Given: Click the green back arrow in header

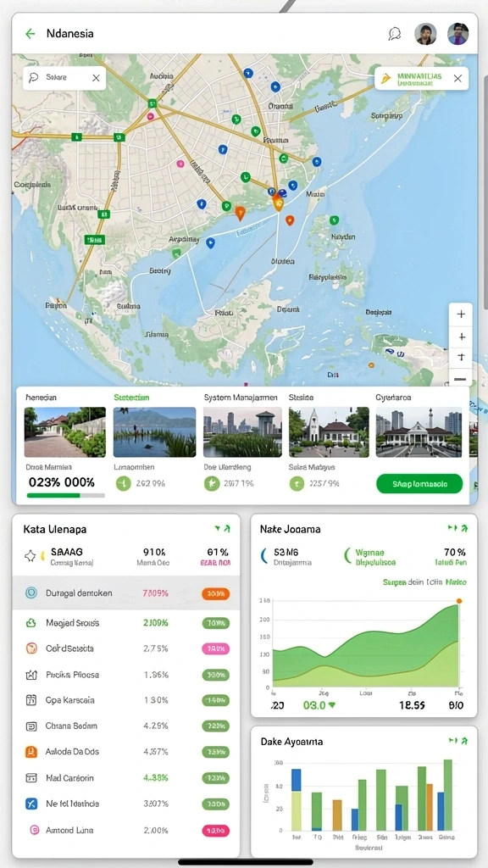Looking at the screenshot, I should tap(30, 34).
